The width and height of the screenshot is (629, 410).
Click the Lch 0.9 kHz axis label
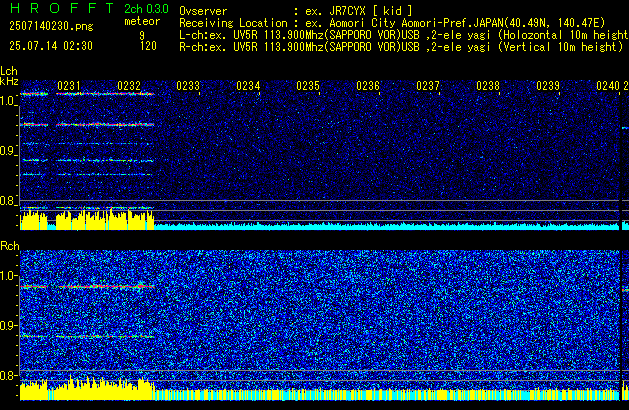[x=8, y=151]
